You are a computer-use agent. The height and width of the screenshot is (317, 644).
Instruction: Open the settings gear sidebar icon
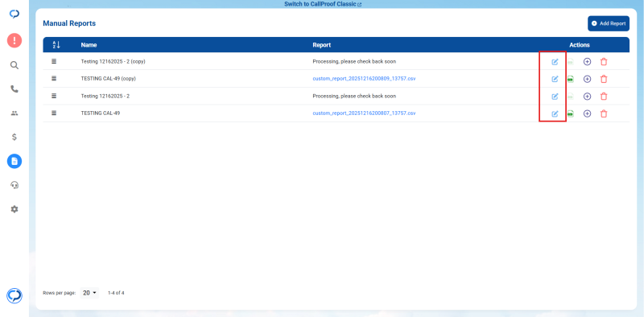[14, 209]
